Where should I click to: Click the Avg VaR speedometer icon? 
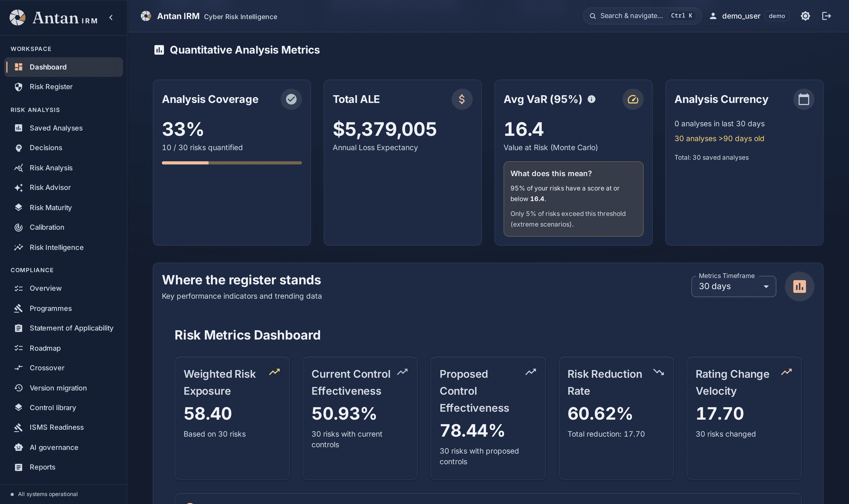(633, 99)
